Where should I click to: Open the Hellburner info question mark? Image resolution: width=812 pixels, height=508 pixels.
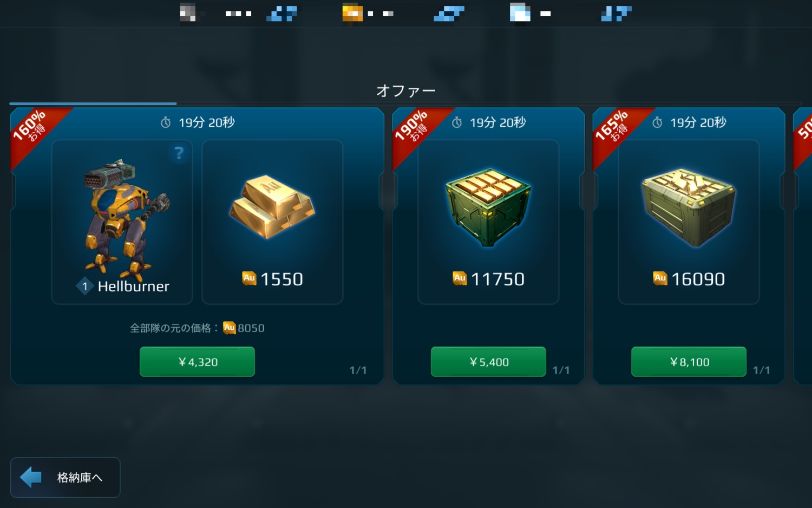tap(179, 153)
